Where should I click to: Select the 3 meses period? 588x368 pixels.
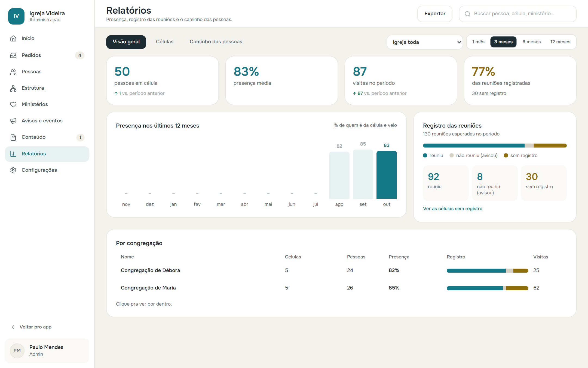[503, 42]
